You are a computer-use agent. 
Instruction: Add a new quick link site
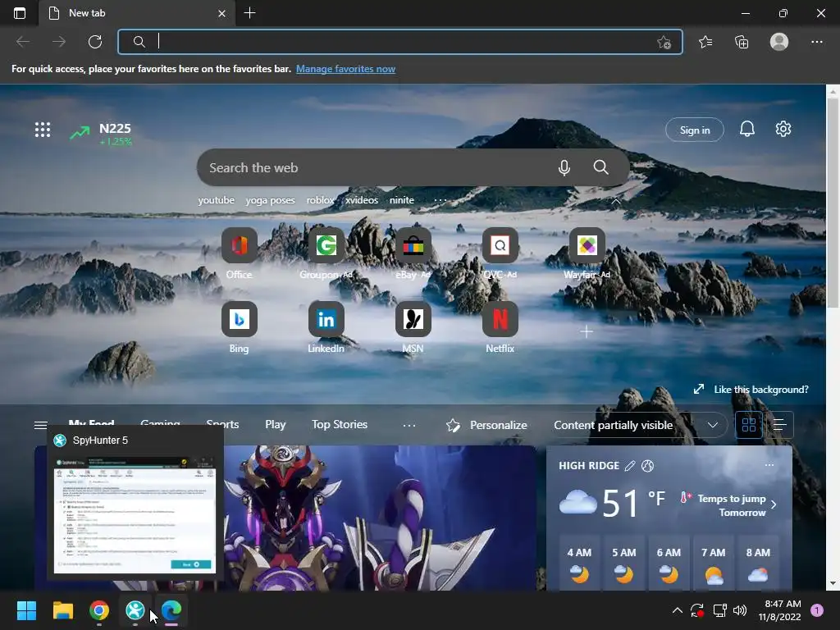coord(586,331)
